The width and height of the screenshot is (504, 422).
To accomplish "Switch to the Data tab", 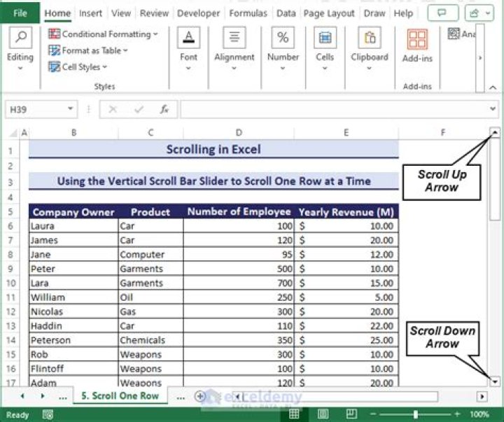I will [286, 13].
